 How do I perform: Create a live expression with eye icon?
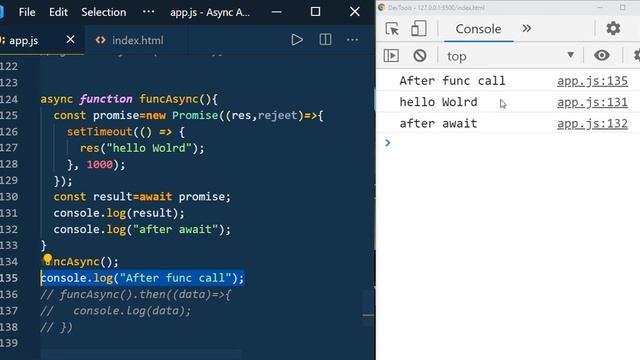(602, 55)
